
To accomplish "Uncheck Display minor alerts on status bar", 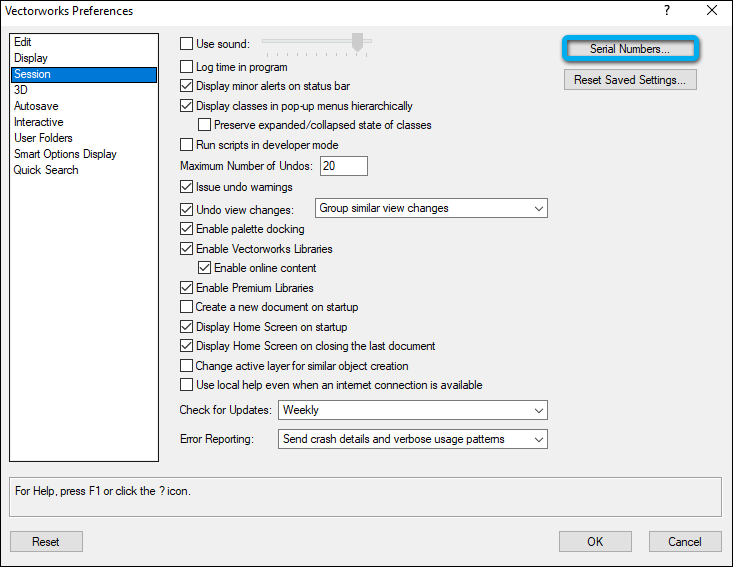I will click(x=187, y=86).
